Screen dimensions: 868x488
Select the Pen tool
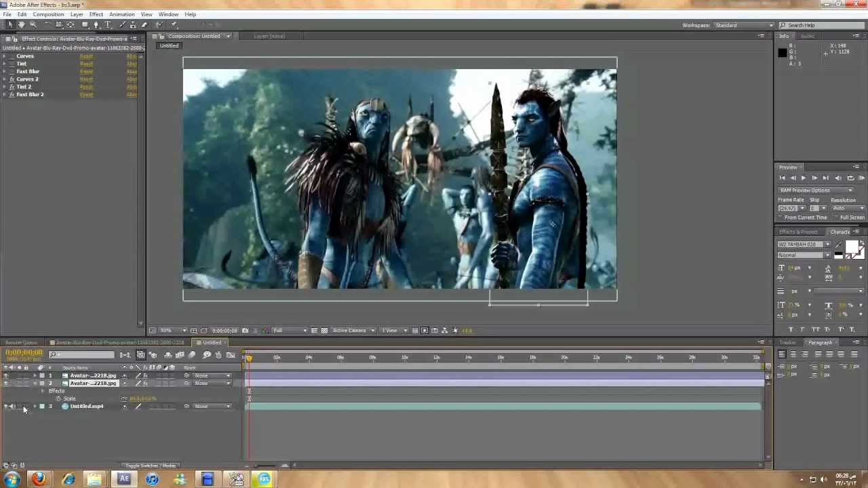click(96, 25)
